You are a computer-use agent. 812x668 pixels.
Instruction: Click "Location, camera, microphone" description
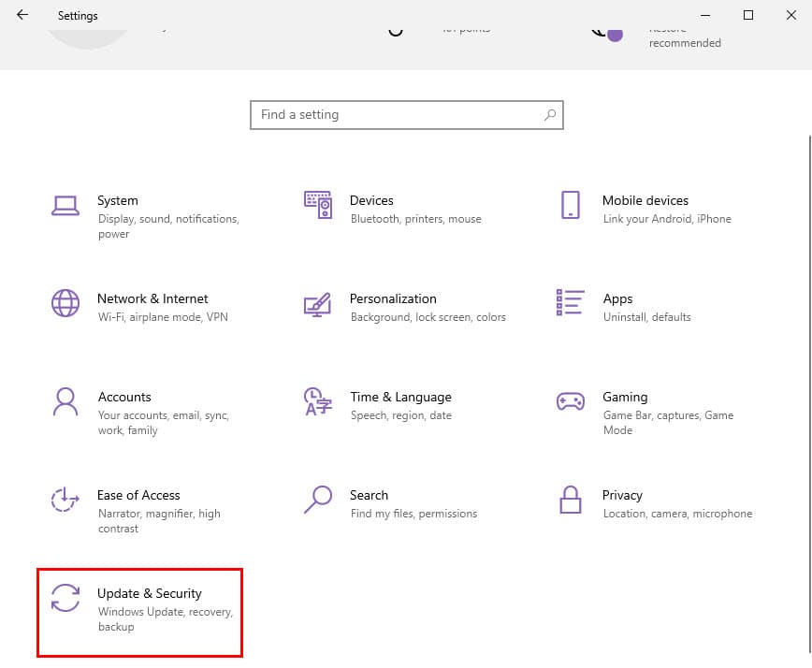pyautogui.click(x=677, y=514)
